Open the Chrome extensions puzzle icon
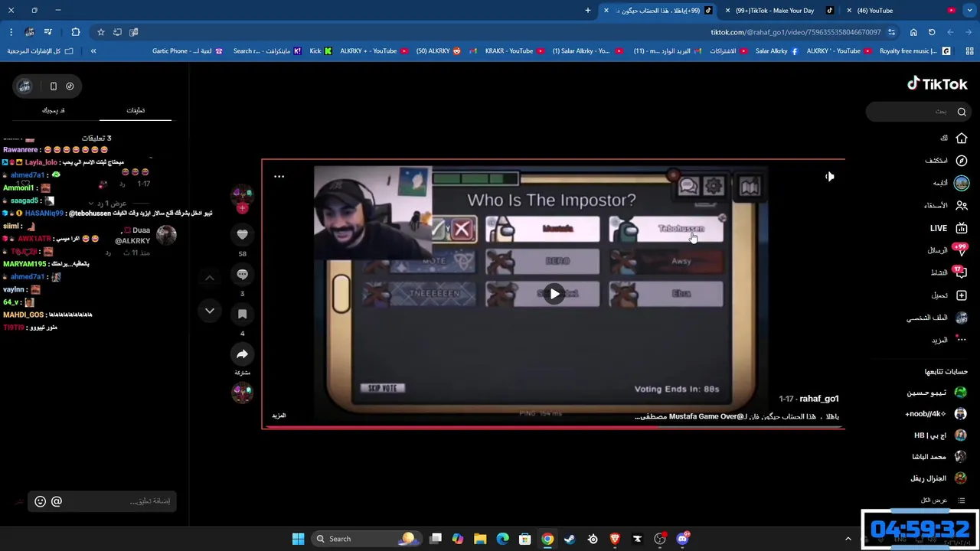 [75, 32]
